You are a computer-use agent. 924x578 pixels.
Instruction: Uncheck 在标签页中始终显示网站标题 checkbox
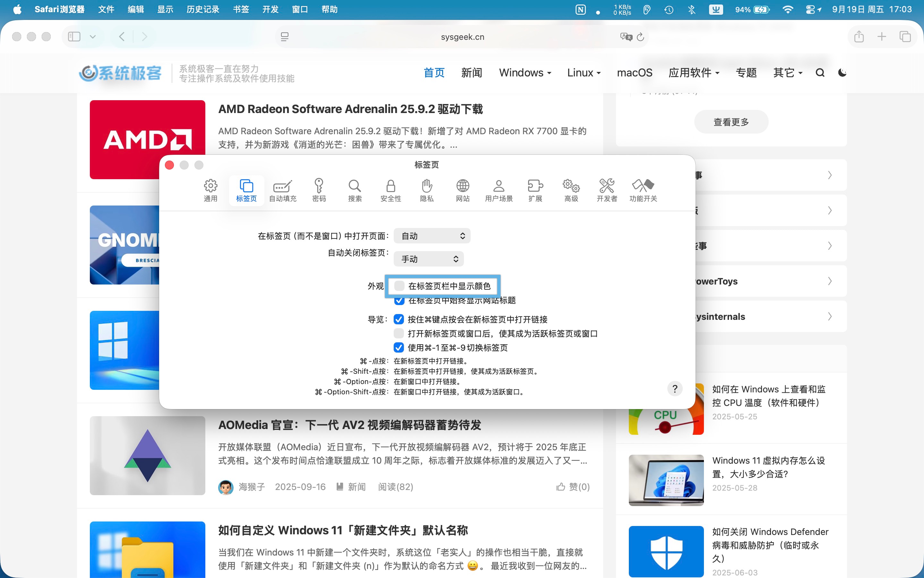[399, 301]
